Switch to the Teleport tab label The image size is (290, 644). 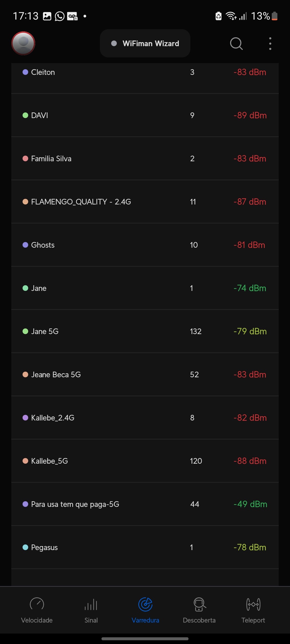tap(253, 620)
